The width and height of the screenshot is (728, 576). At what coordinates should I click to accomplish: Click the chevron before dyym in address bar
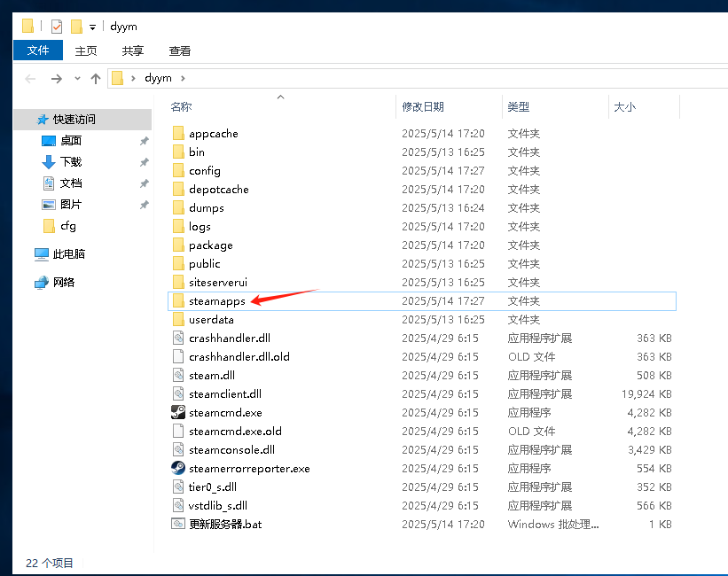[133, 79]
